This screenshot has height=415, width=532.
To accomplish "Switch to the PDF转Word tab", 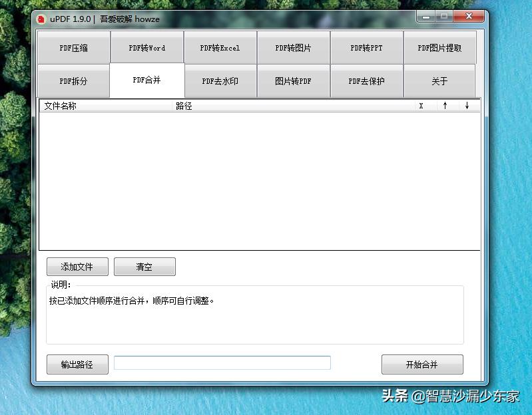I will point(147,47).
